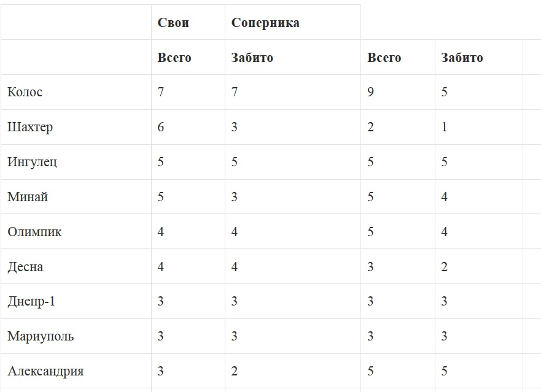Click the value 5 in Олимпик row
This screenshot has width=541, height=392.
coord(371,233)
